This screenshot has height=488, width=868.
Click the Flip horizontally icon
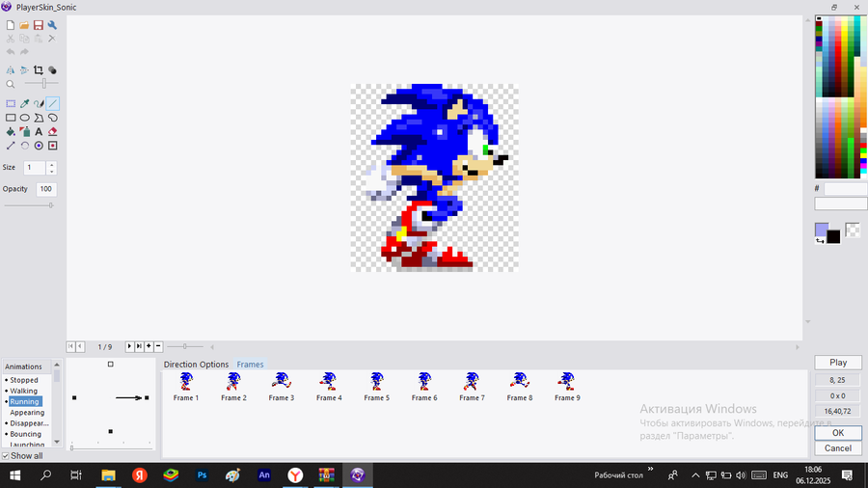[x=11, y=70]
